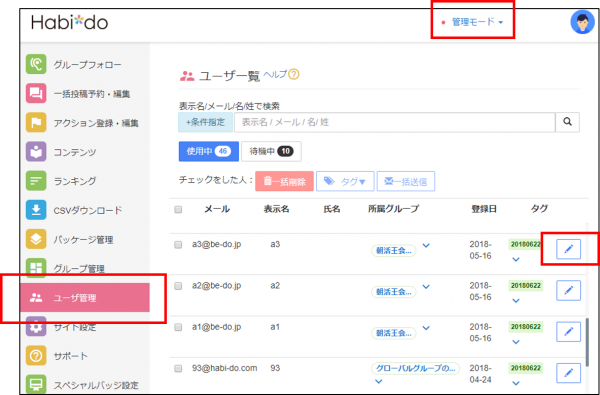Switch to the 待機中 tab

tap(271, 151)
